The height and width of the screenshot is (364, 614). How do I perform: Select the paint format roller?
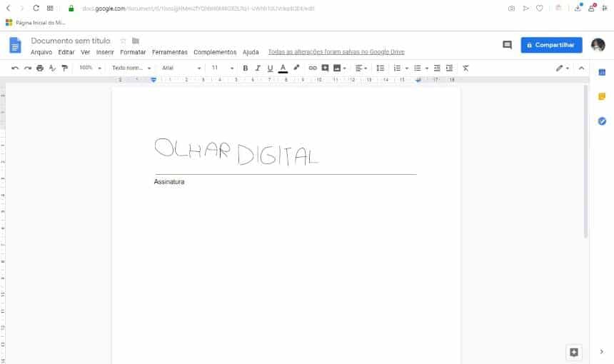coord(65,68)
